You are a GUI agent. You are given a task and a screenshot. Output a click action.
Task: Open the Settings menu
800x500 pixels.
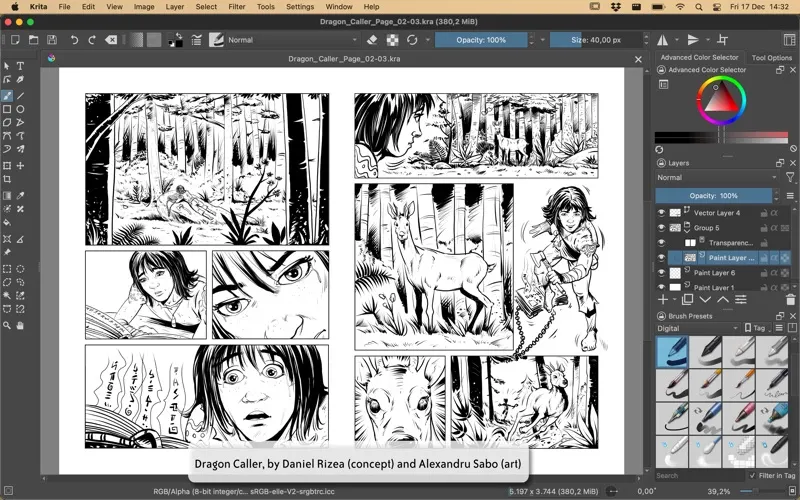point(300,7)
